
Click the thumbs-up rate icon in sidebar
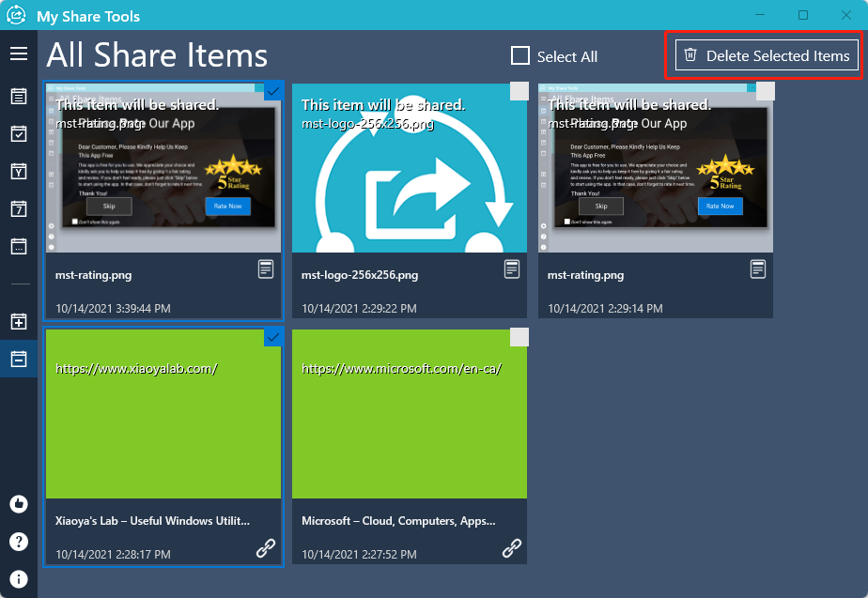19,504
